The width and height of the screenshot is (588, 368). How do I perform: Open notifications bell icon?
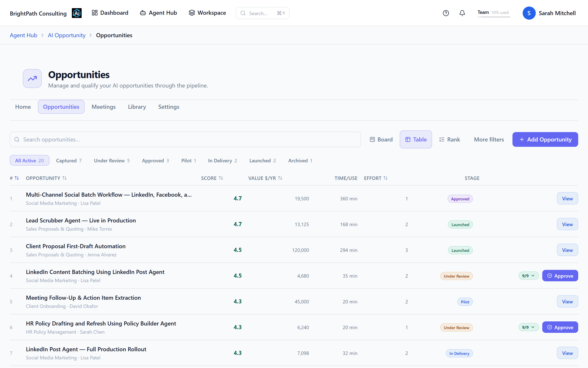[x=462, y=13]
